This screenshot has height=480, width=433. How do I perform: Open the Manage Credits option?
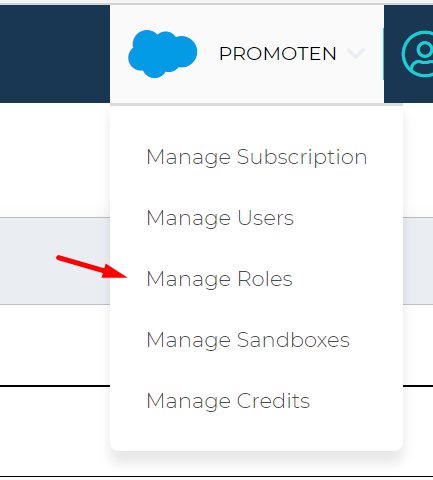click(228, 401)
